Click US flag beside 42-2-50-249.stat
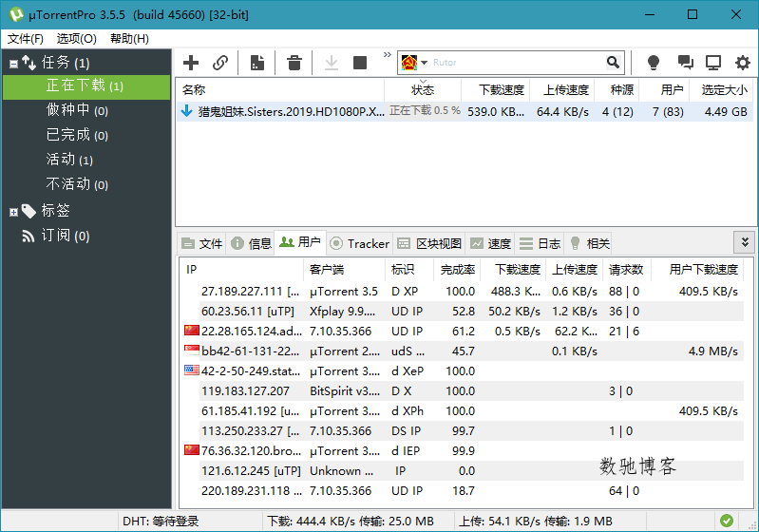This screenshot has width=759, height=532. point(192,370)
